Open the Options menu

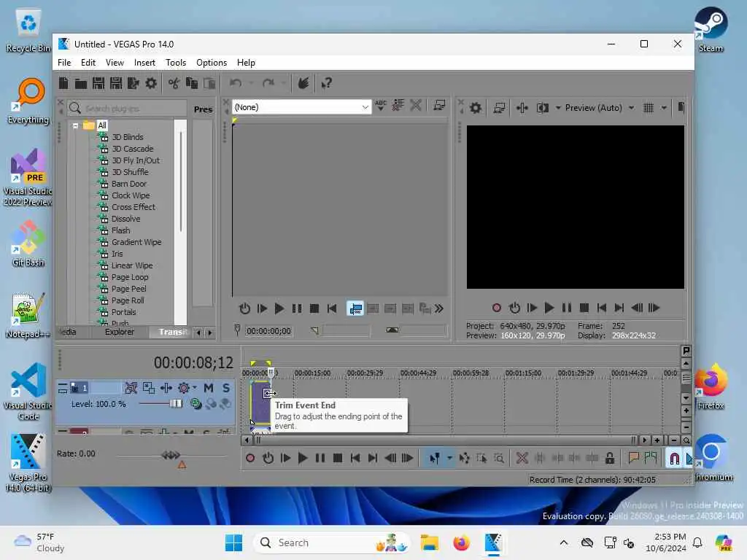pos(212,63)
